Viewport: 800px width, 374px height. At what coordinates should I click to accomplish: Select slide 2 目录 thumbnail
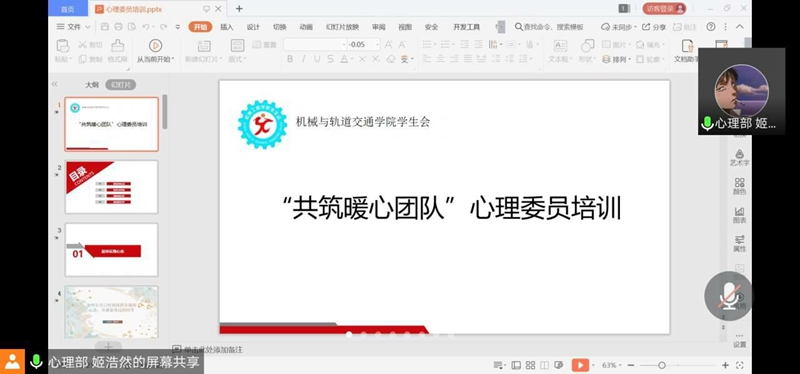tap(111, 187)
